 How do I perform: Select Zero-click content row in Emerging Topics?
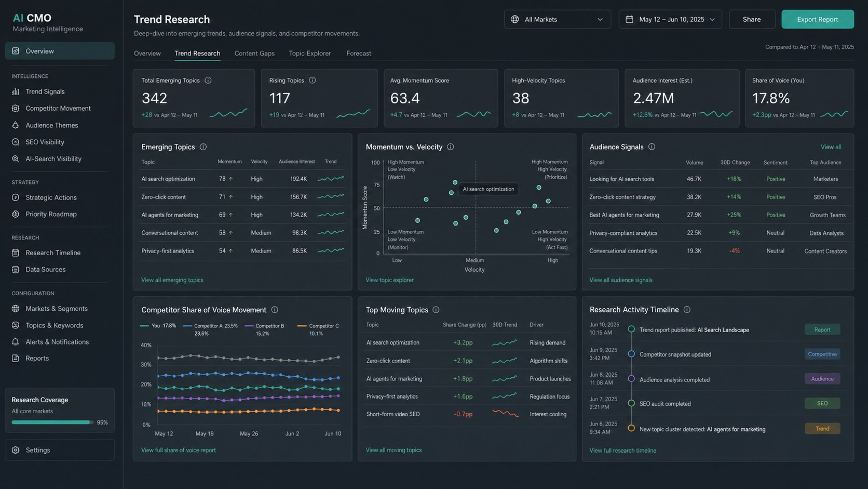pos(242,197)
